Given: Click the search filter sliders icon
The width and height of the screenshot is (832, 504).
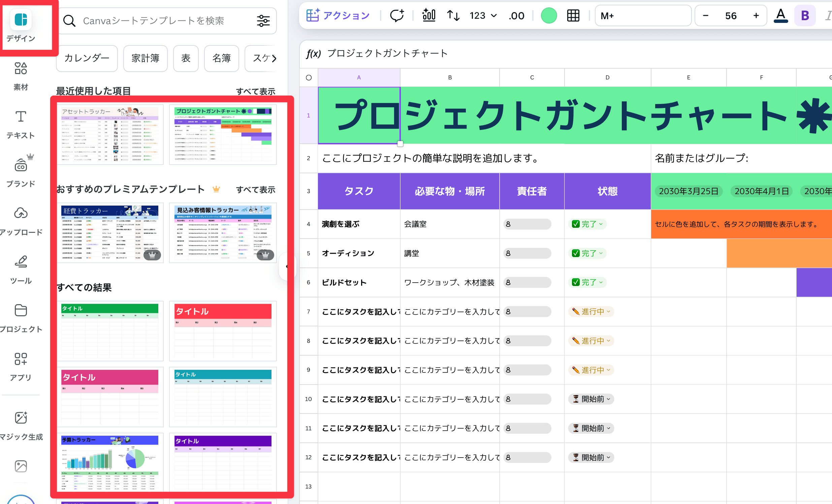Looking at the screenshot, I should point(263,21).
